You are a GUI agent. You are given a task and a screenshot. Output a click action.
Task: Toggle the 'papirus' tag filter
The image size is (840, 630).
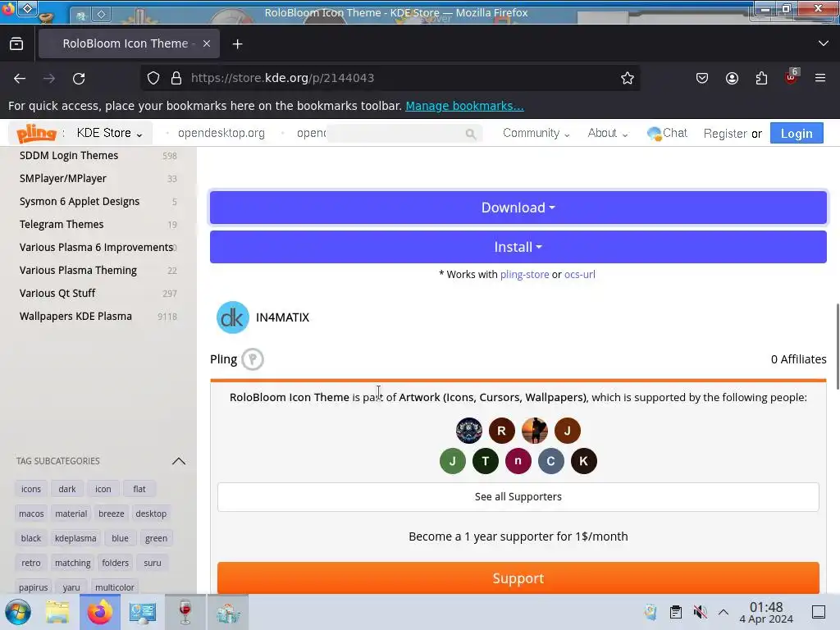pos(33,587)
